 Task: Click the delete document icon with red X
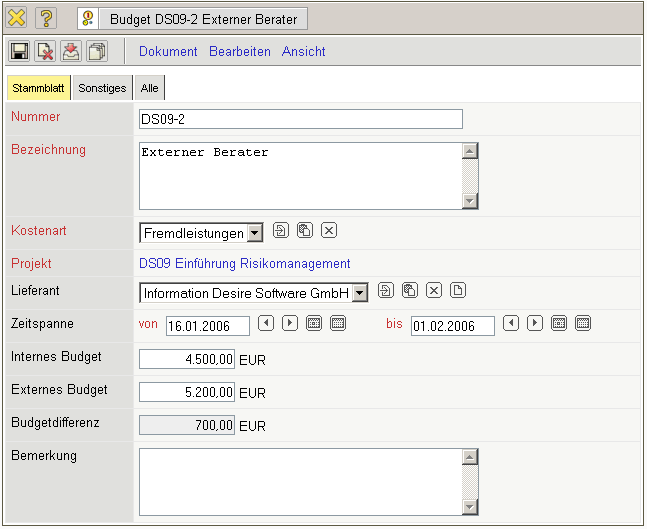[45, 51]
